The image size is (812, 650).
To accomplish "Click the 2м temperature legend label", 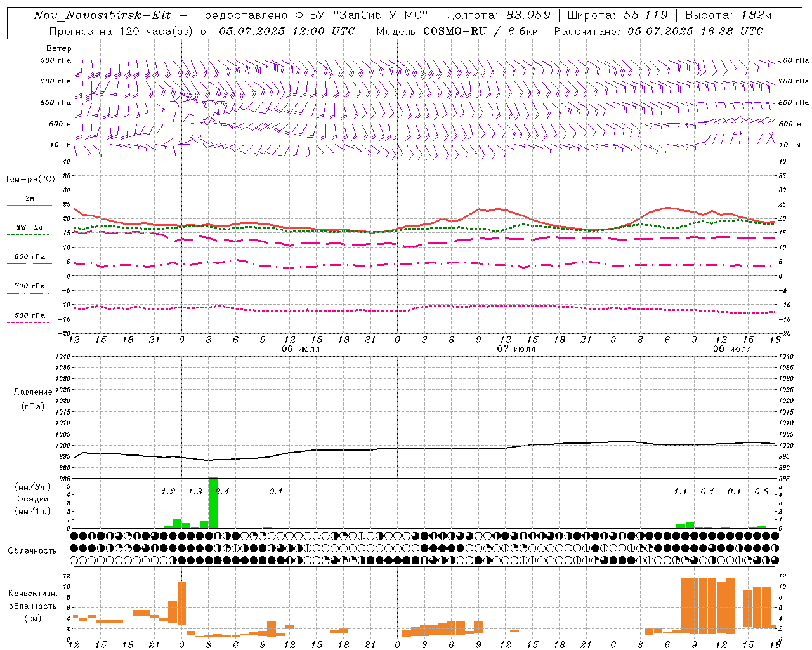I will point(30,198).
